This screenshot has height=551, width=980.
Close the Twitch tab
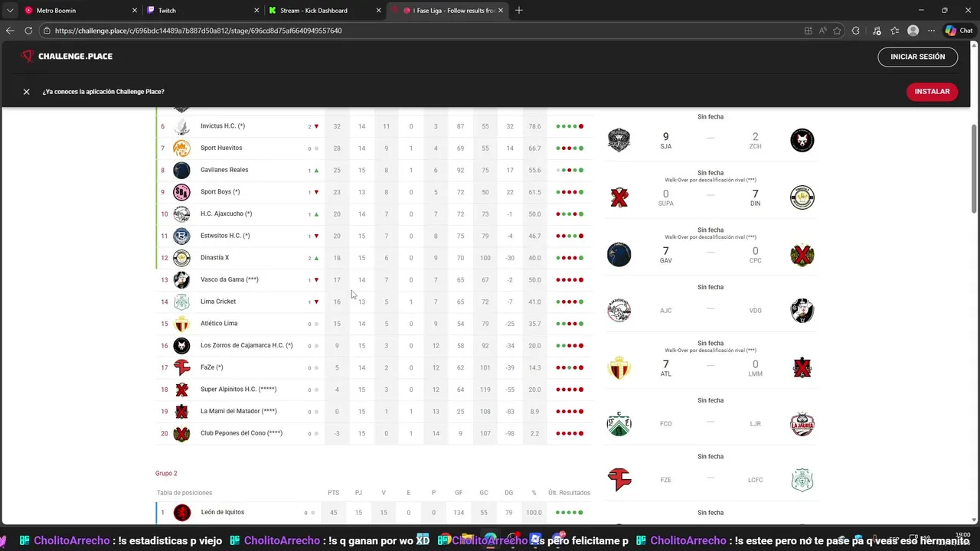[256, 11]
